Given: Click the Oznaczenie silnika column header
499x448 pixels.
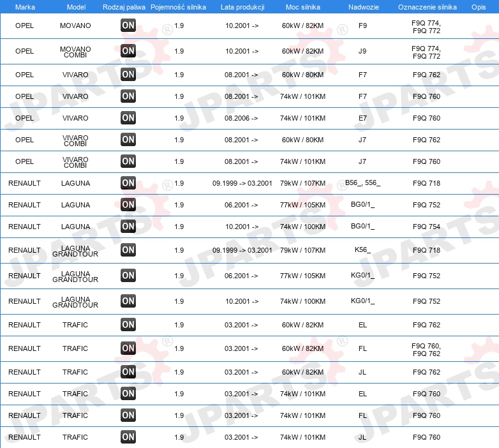Looking at the screenshot, I should coord(427,7).
